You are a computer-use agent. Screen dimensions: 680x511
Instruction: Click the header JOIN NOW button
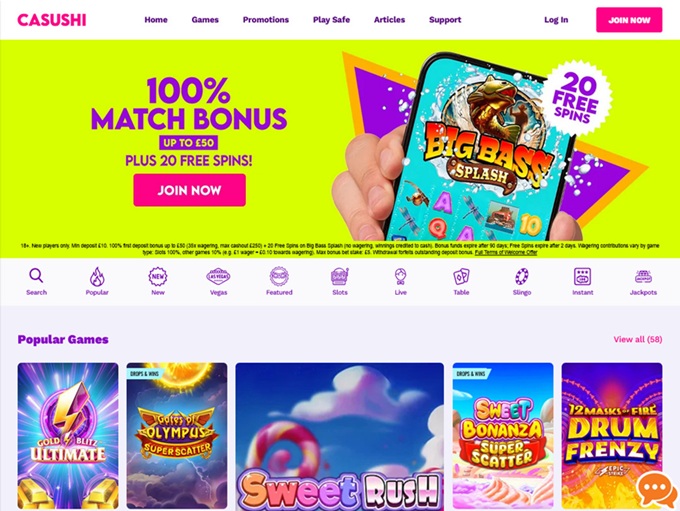coord(629,20)
